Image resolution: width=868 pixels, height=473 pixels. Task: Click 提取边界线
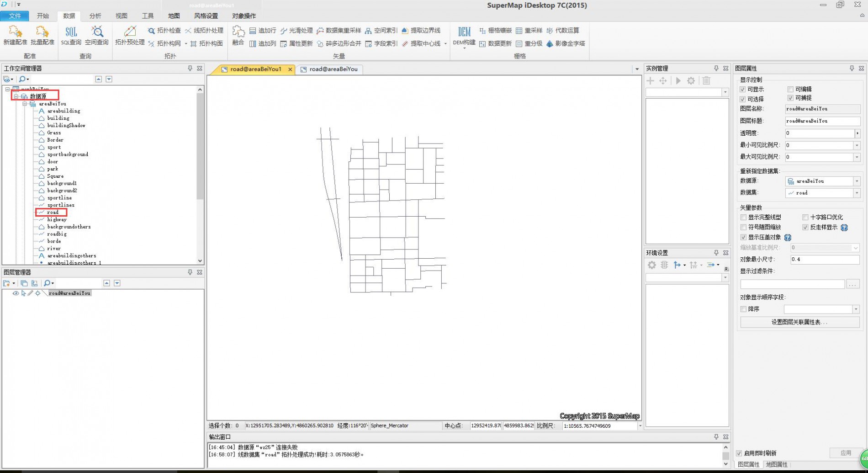tap(421, 31)
